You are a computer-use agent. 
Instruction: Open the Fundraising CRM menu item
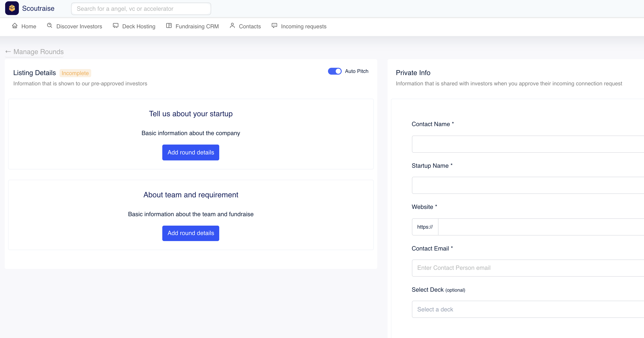point(197,26)
